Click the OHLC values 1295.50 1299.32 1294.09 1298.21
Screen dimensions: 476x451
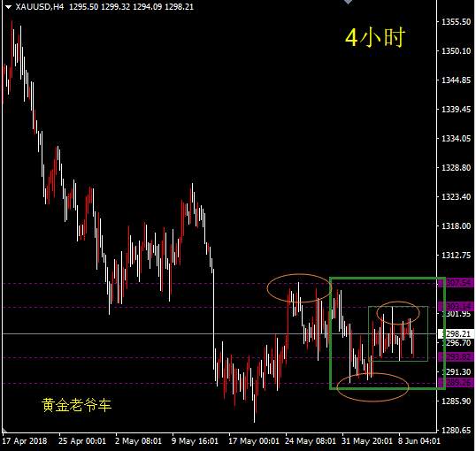coord(131,7)
